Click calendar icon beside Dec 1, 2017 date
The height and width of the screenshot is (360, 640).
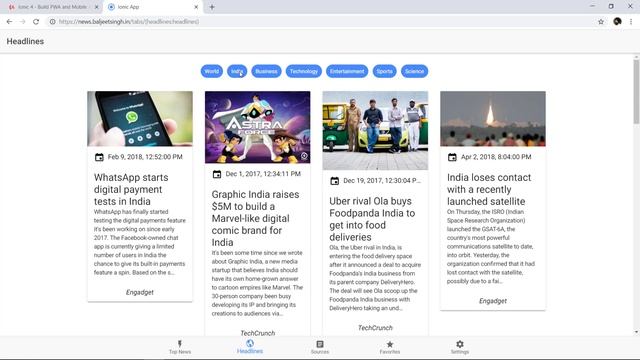(217, 174)
